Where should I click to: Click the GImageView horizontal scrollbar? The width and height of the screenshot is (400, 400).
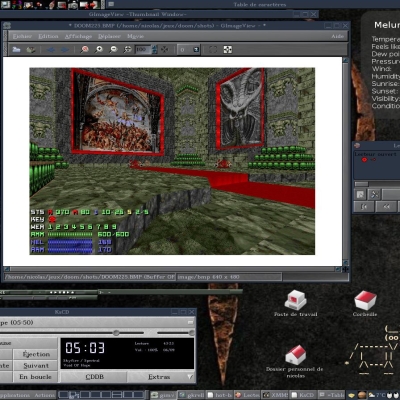(x=172, y=269)
